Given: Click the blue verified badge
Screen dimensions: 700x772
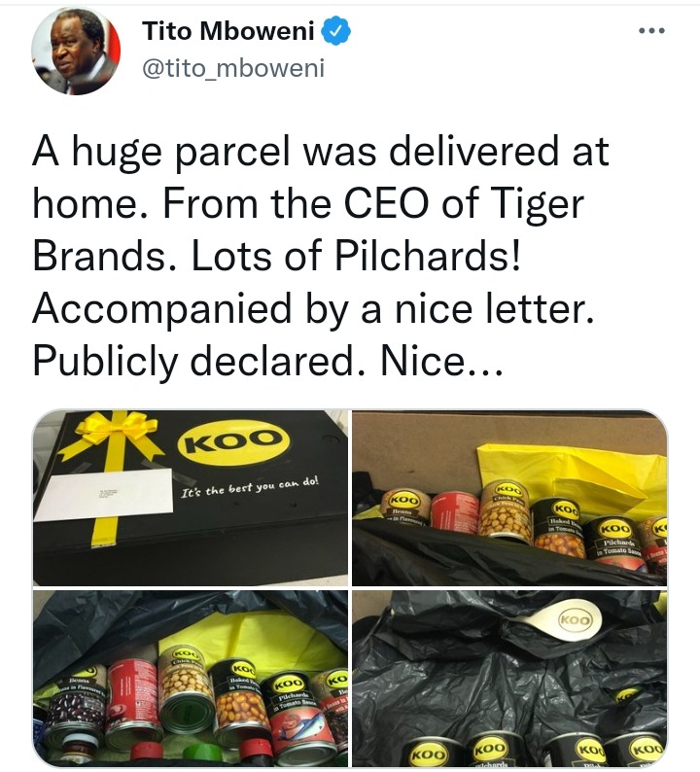Looking at the screenshot, I should [335, 31].
